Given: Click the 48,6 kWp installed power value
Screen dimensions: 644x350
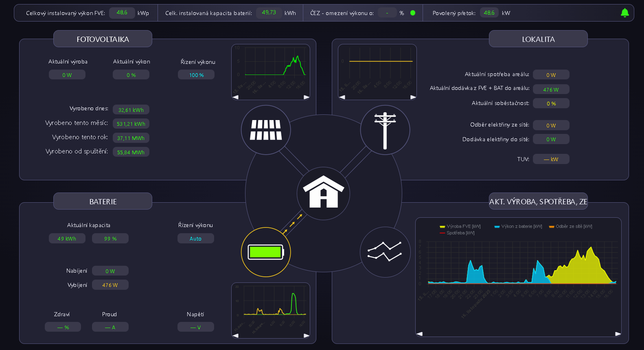Looking at the screenshot, I should pyautogui.click(x=122, y=13).
